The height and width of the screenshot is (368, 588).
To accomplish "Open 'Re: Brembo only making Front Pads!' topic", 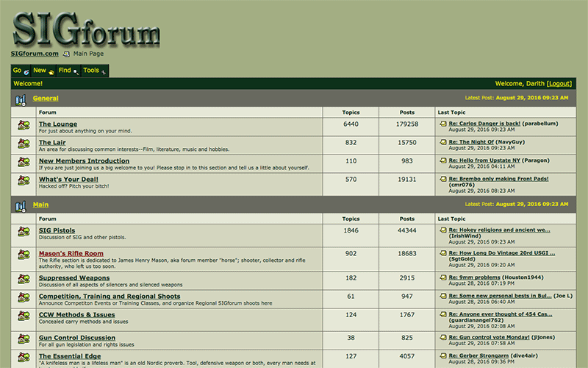I will click(499, 179).
